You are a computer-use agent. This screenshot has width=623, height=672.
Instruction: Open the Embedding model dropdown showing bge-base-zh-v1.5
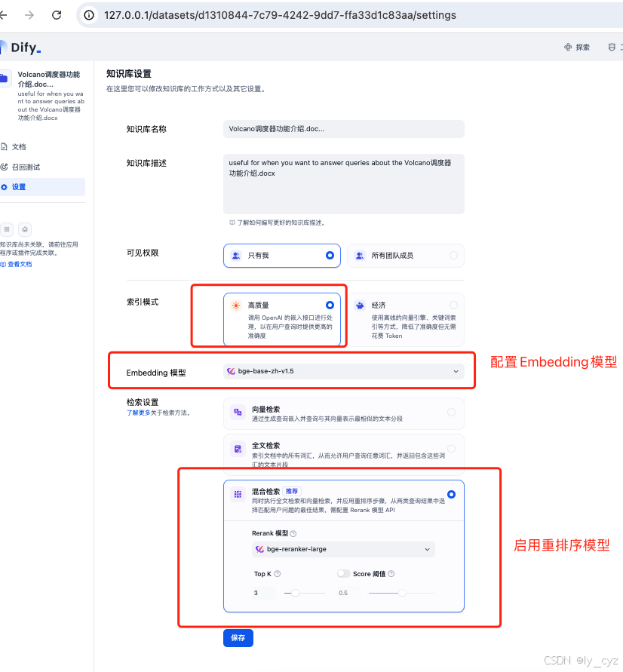point(343,371)
